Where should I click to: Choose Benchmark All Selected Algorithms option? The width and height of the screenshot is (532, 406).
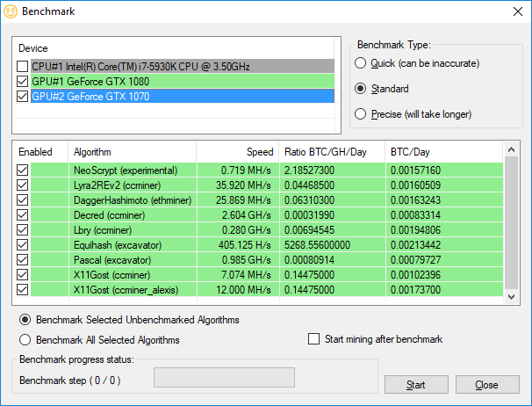click(25, 340)
